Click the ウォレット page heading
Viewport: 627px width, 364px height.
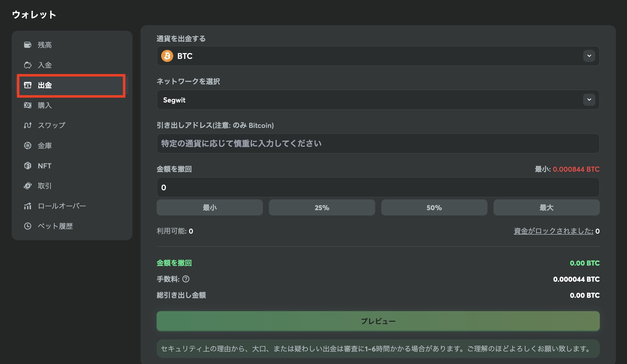(x=34, y=15)
